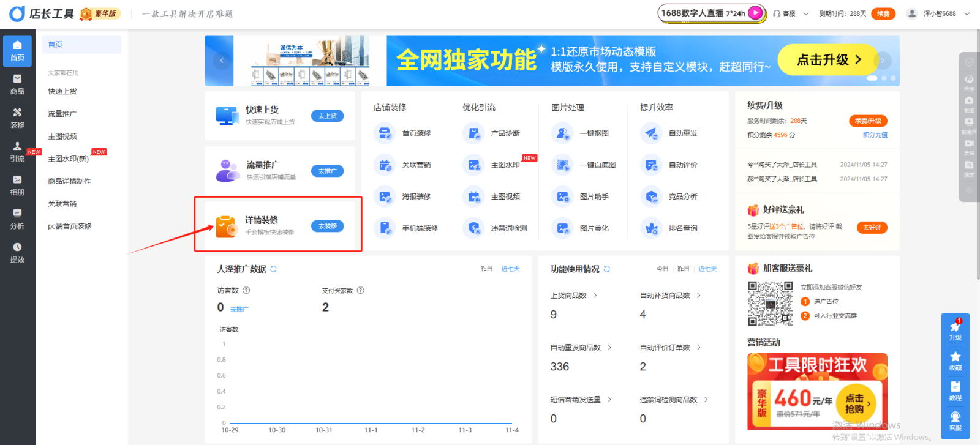The width and height of the screenshot is (980, 445).
Task: Click 去装修 button
Action: click(x=328, y=226)
